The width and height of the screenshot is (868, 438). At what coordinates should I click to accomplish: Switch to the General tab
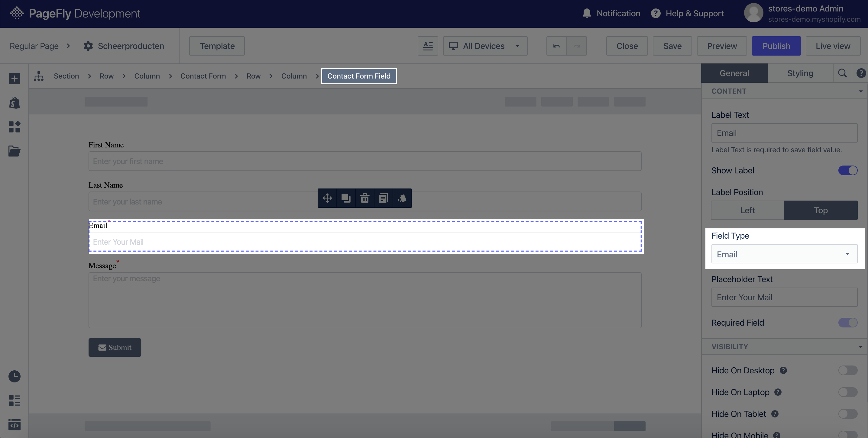coord(734,73)
